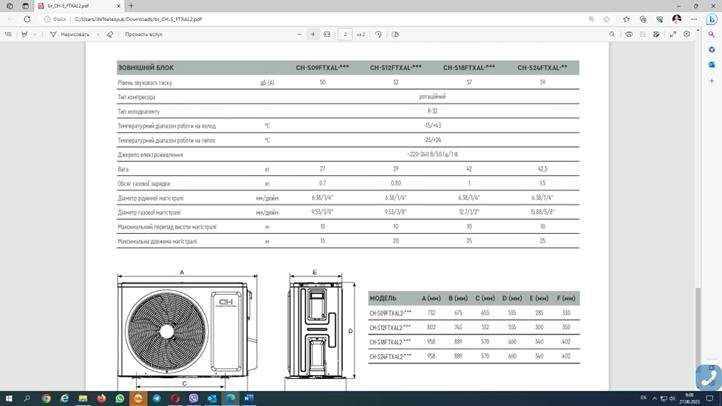
Task: Open a new browser tab
Action: tap(131, 6)
